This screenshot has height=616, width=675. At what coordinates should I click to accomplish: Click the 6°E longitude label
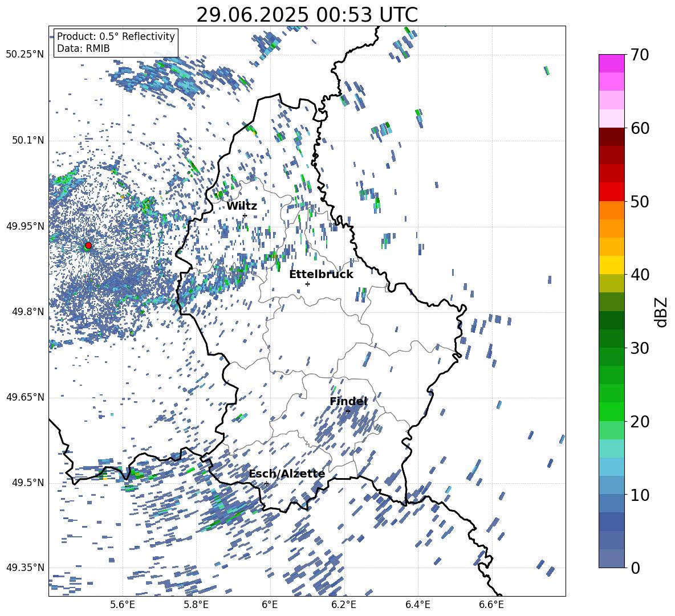click(x=270, y=605)
